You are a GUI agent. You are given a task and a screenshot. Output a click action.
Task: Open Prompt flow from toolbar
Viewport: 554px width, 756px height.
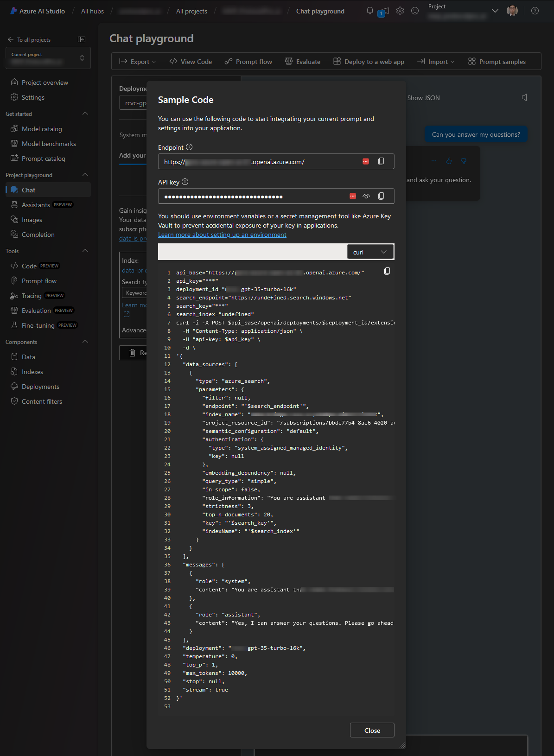(248, 62)
